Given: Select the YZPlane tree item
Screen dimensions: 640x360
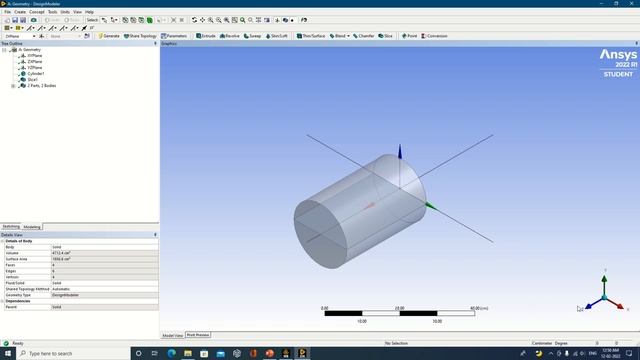Looking at the screenshot, I should click(x=34, y=67).
